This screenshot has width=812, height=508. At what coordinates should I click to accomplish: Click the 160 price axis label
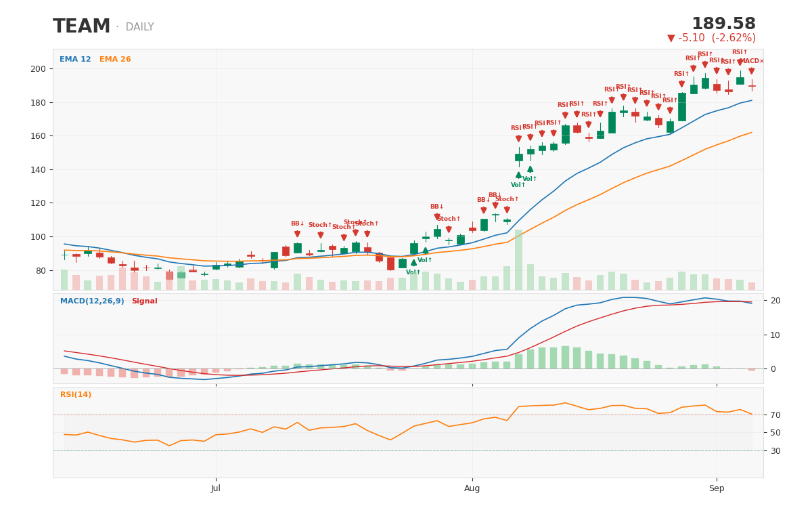pyautogui.click(x=38, y=136)
